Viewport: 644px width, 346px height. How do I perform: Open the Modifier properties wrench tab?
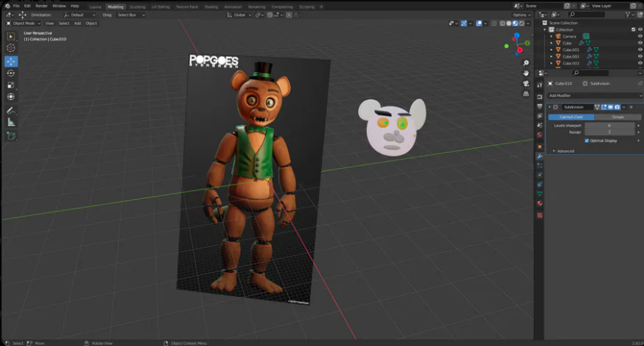pos(540,156)
